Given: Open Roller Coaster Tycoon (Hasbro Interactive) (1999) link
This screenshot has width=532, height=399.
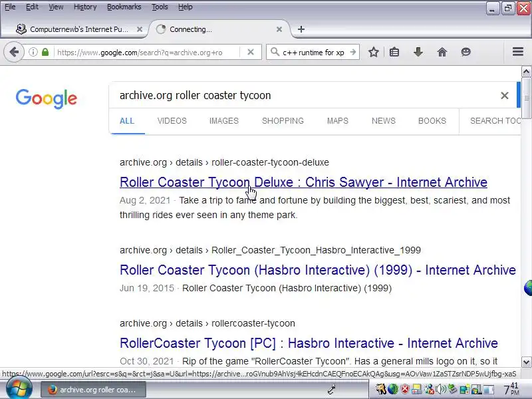Looking at the screenshot, I should point(318,270).
